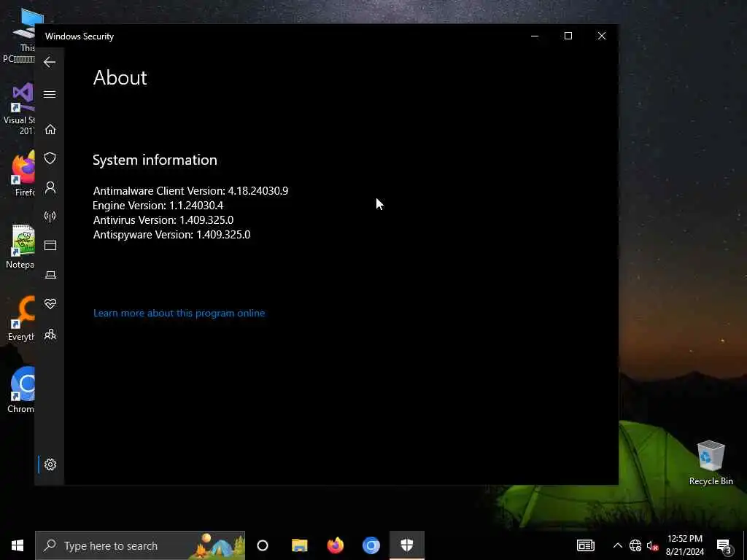
Task: Open App & browser control icon
Action: click(50, 245)
